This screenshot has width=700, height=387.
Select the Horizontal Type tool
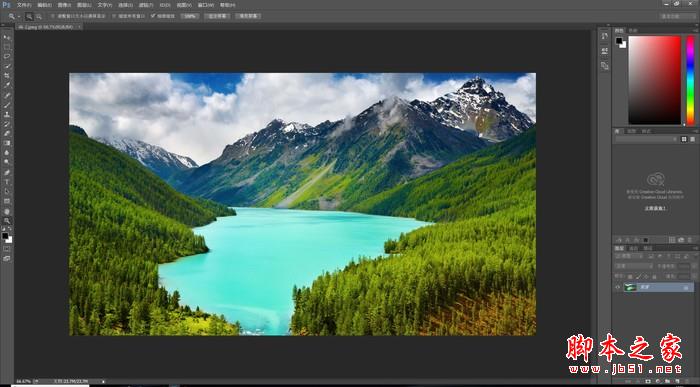[x=7, y=182]
